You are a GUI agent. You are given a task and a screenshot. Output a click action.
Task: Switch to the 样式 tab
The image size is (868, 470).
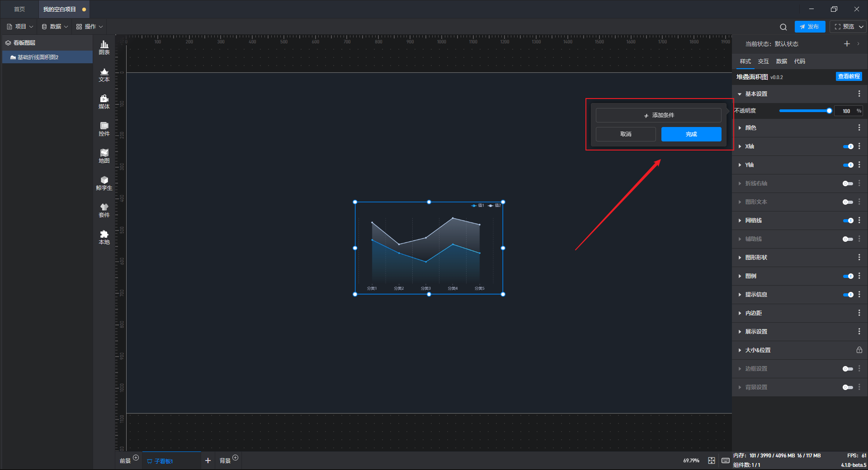click(745, 61)
